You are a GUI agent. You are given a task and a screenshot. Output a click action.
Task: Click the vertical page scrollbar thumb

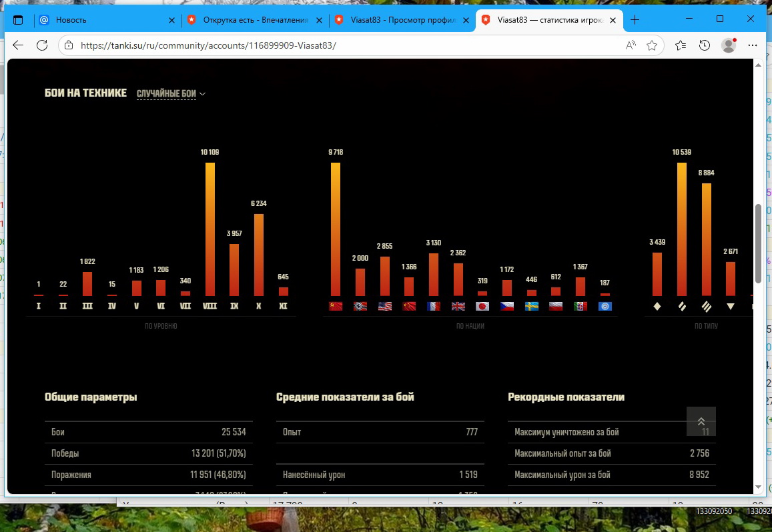point(758,243)
